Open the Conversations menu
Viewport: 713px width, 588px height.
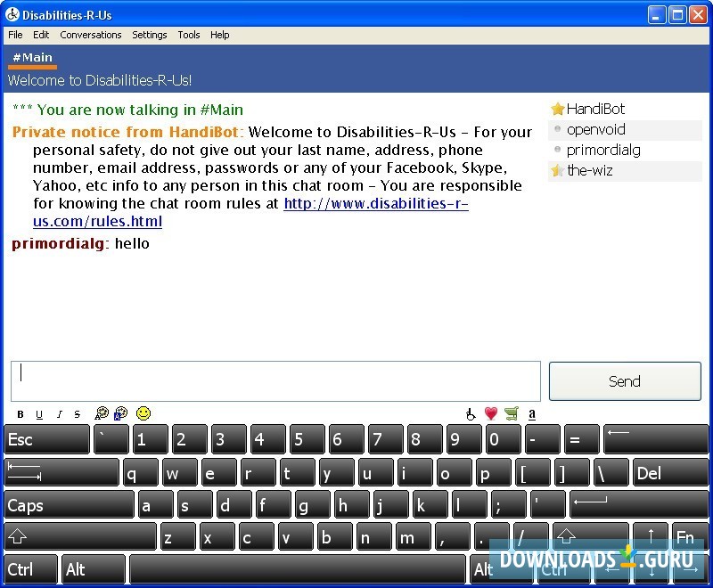point(91,35)
